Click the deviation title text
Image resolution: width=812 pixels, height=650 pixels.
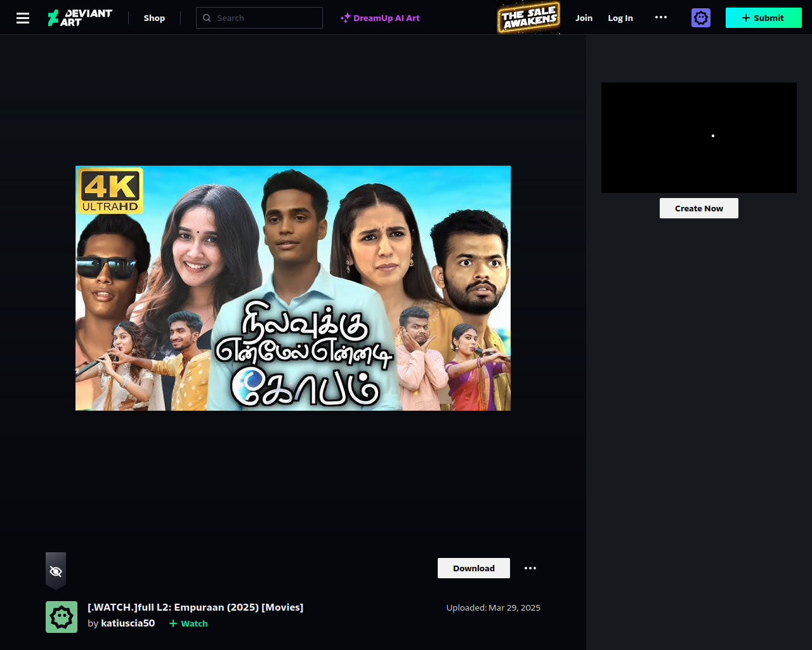(x=195, y=607)
